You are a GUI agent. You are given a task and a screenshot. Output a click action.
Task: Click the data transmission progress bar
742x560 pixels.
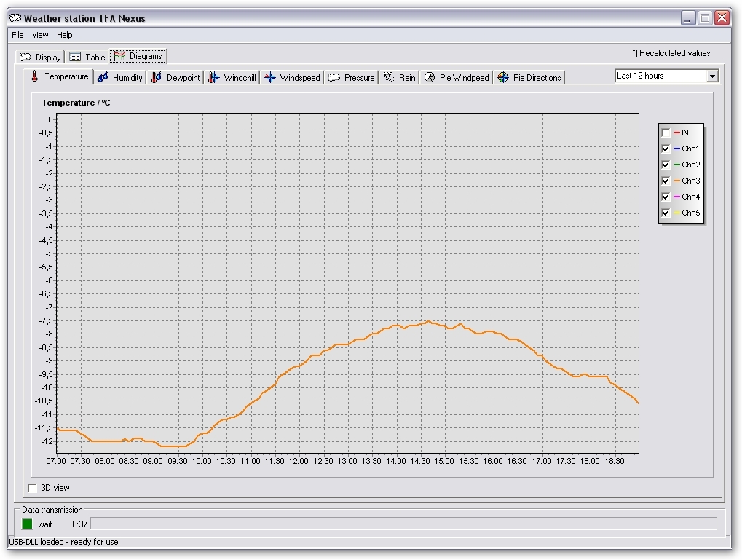[x=403, y=524]
